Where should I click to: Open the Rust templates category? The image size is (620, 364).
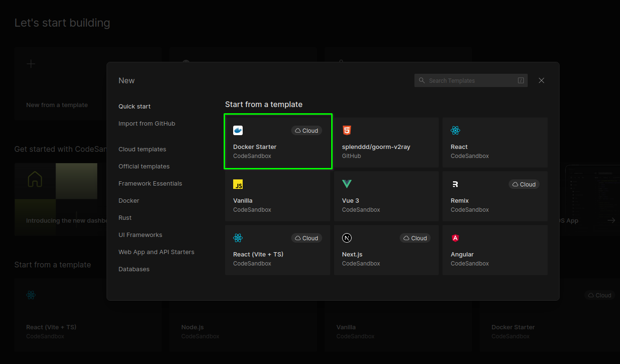coord(125,218)
